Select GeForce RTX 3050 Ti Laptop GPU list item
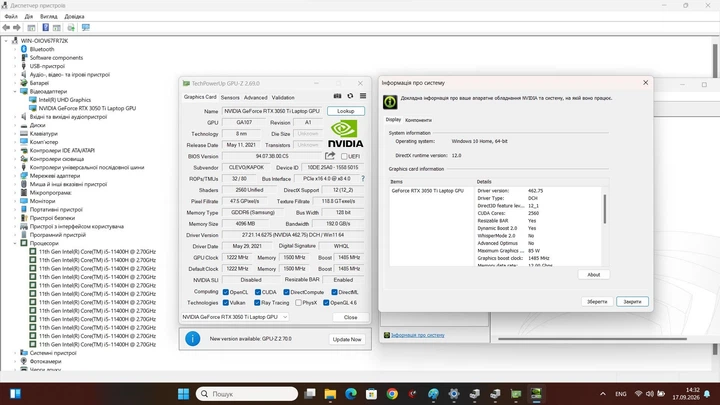720x405 pixels. [x=428, y=191]
